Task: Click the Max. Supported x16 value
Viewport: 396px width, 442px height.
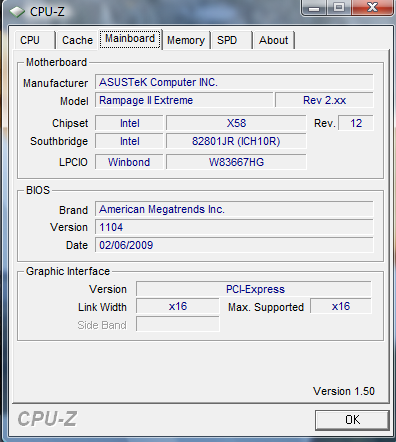Action: 341,306
